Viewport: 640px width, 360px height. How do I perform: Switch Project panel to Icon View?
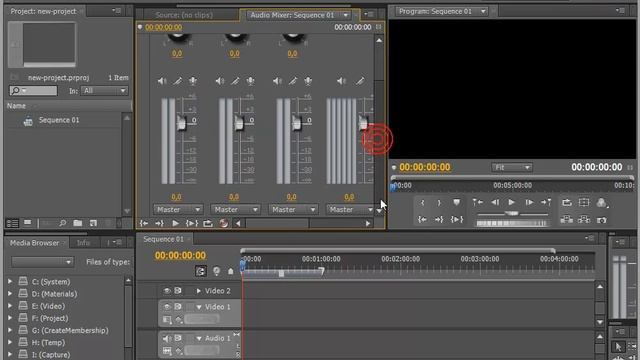[27, 223]
